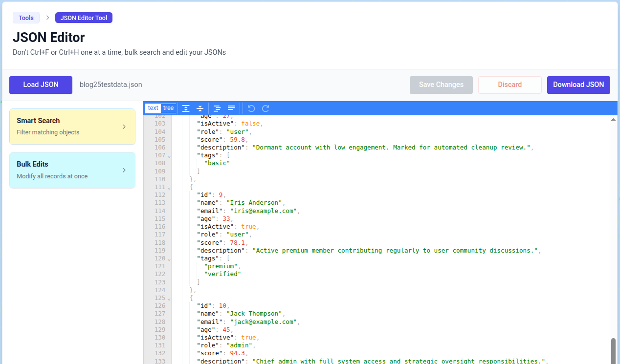Screen dimensions: 620x364
Task: Click the score value 78.1
Action: (x=238, y=242)
